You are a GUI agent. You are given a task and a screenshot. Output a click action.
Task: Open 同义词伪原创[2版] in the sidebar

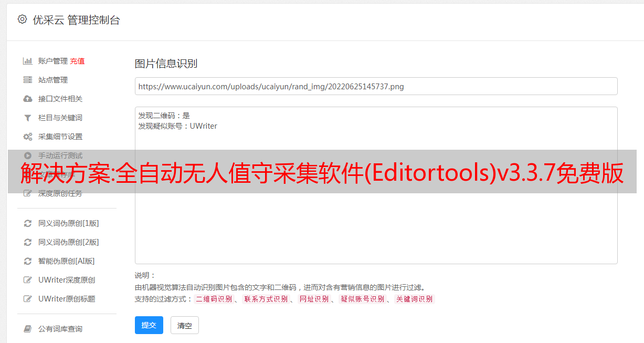(68, 242)
